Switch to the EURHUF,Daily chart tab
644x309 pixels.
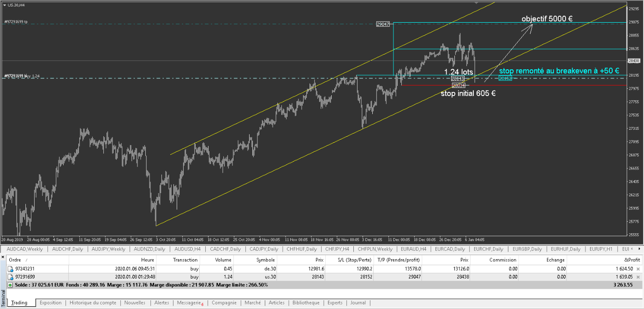tap(566, 249)
